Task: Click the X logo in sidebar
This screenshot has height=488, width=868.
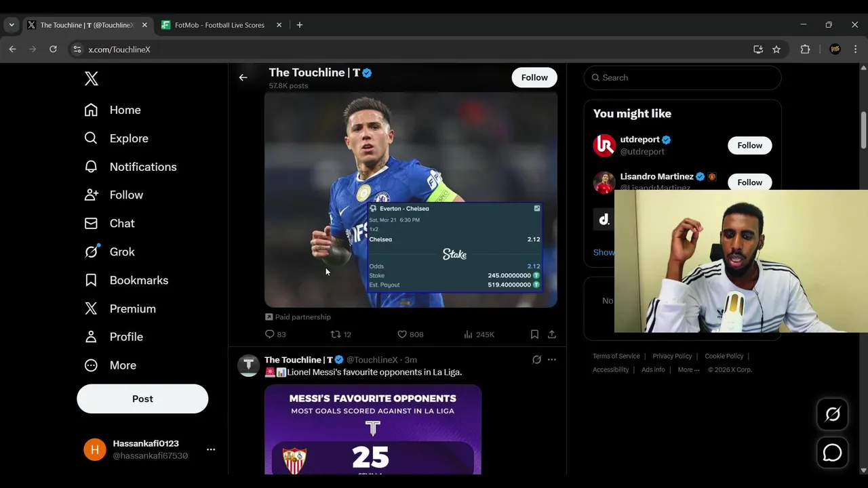Action: (x=92, y=78)
